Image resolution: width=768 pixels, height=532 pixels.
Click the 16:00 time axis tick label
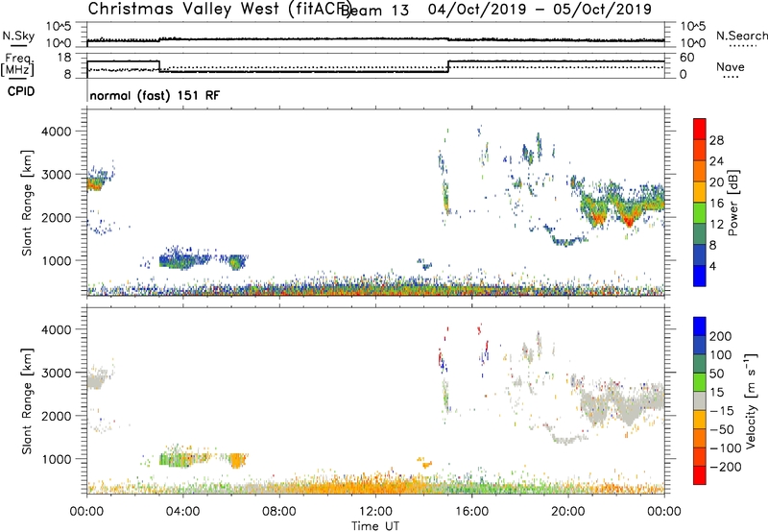(x=471, y=512)
